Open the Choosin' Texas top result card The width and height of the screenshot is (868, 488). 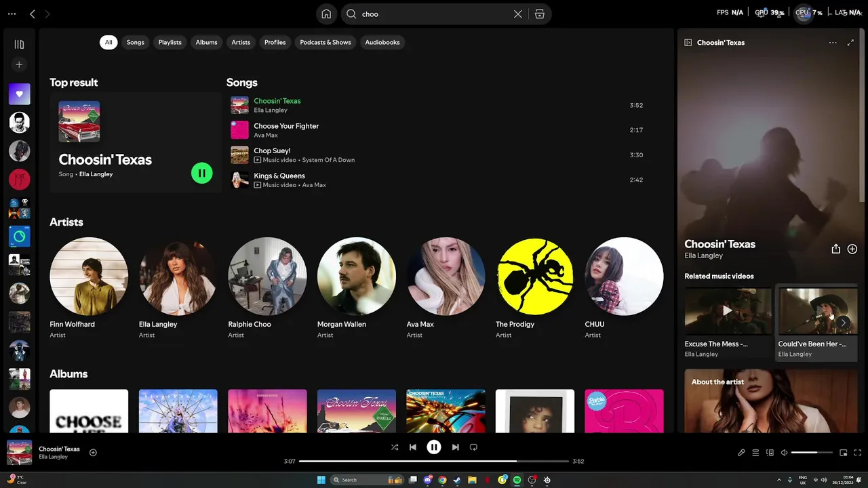[x=135, y=143]
